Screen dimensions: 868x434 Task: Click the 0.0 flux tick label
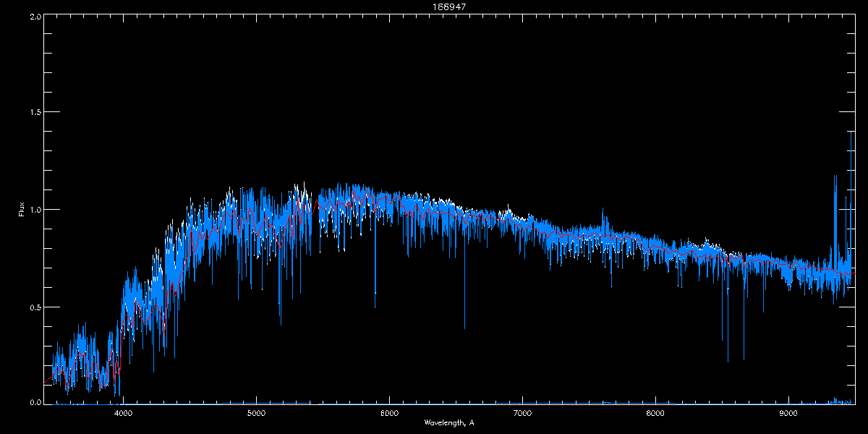tap(34, 403)
